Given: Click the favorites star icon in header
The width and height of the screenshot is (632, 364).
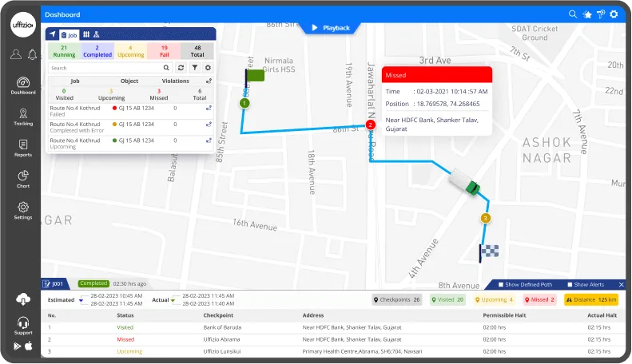Looking at the screenshot, I should point(586,14).
